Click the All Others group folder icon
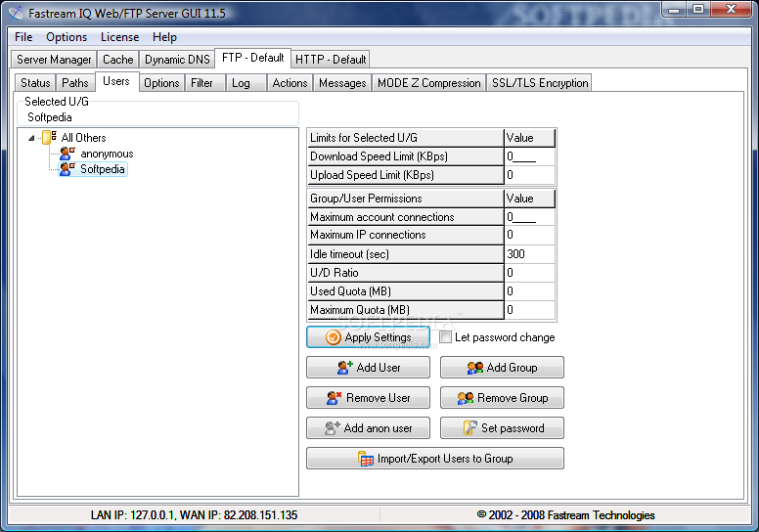759x532 pixels. point(49,138)
